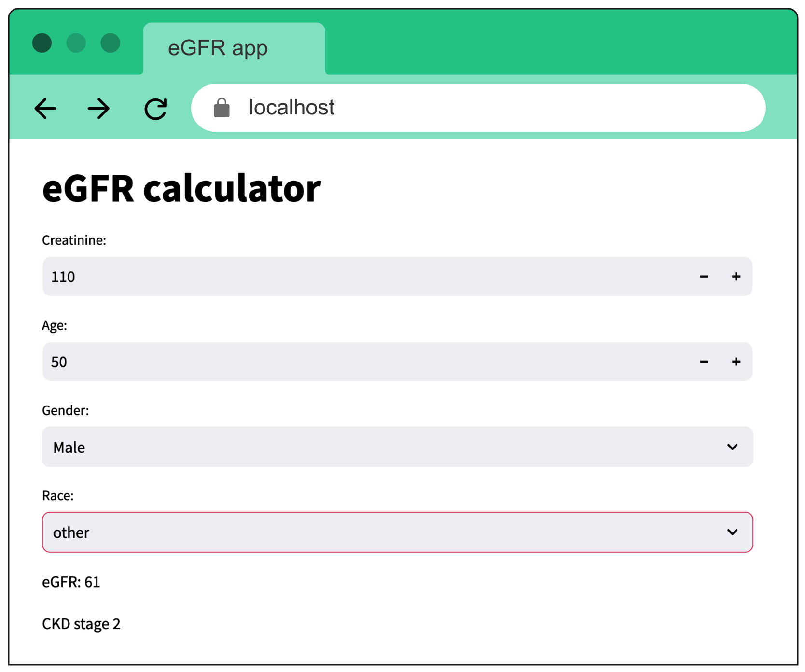This screenshot has height=672, width=805.
Task: Click the Gender dropdown chevron arrow
Action: tap(732, 447)
